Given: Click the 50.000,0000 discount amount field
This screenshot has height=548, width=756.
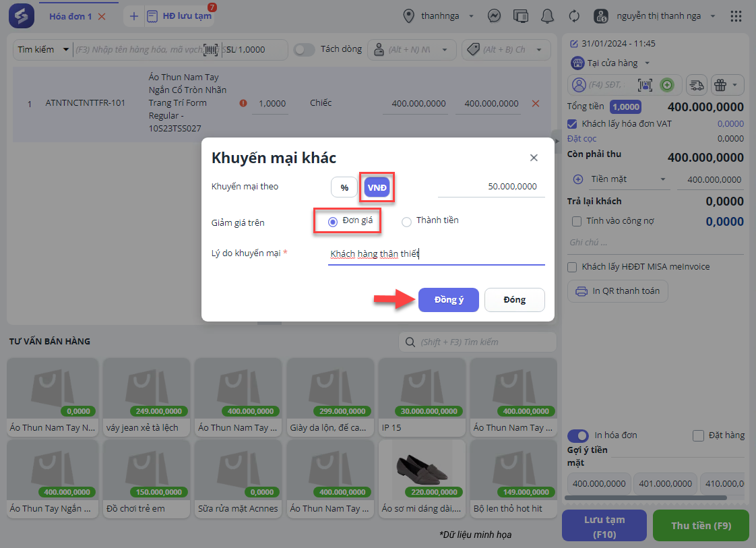Looking at the screenshot, I should tap(491, 186).
